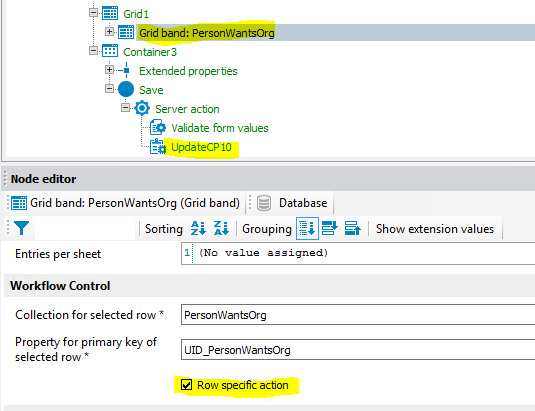Image resolution: width=535 pixels, height=411 pixels.
Task: Uncheck Row specific action checkbox
Action: click(186, 385)
